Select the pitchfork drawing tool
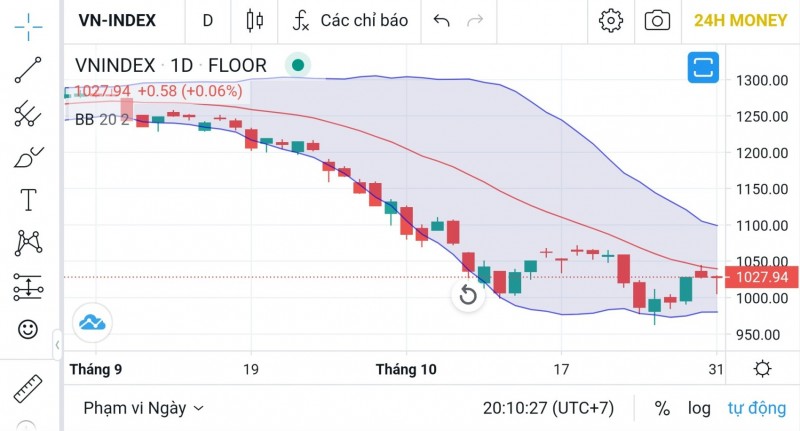800x431 pixels. (28, 113)
